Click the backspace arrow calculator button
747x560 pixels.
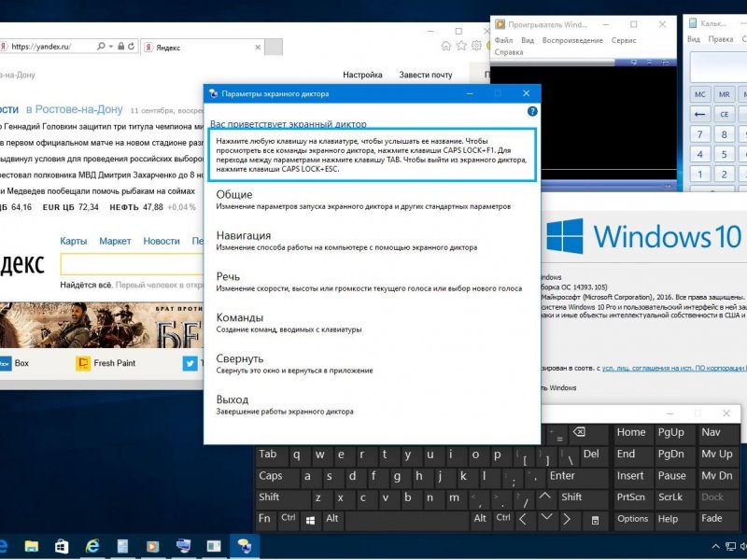point(699,114)
